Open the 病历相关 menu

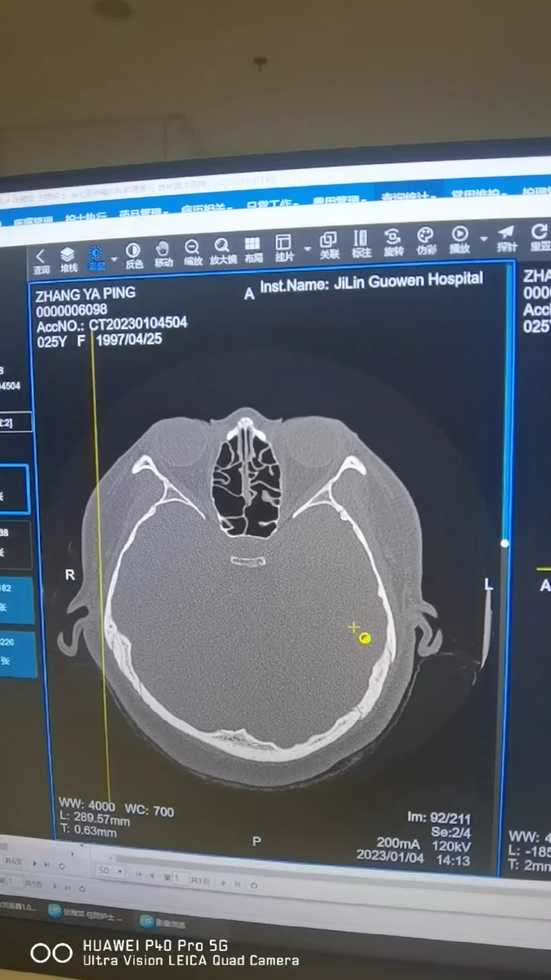click(x=207, y=208)
